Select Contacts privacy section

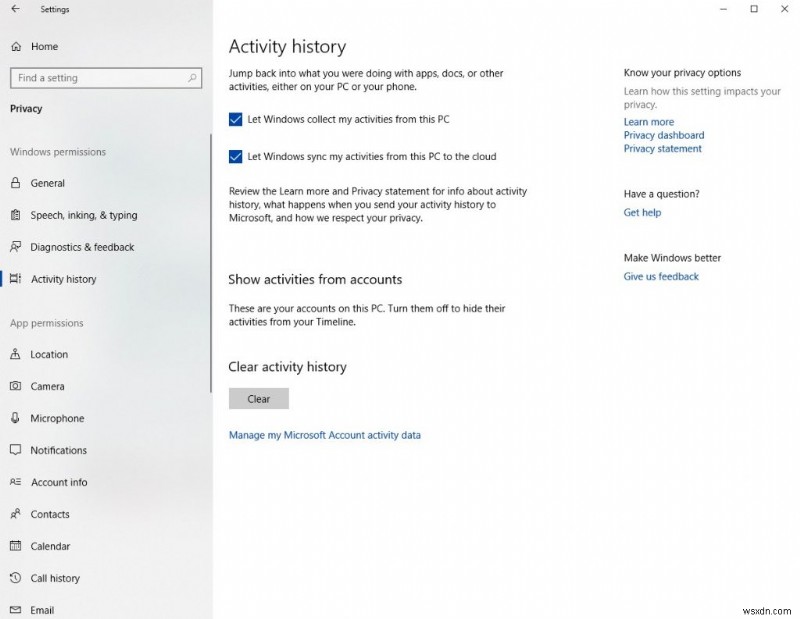point(49,514)
